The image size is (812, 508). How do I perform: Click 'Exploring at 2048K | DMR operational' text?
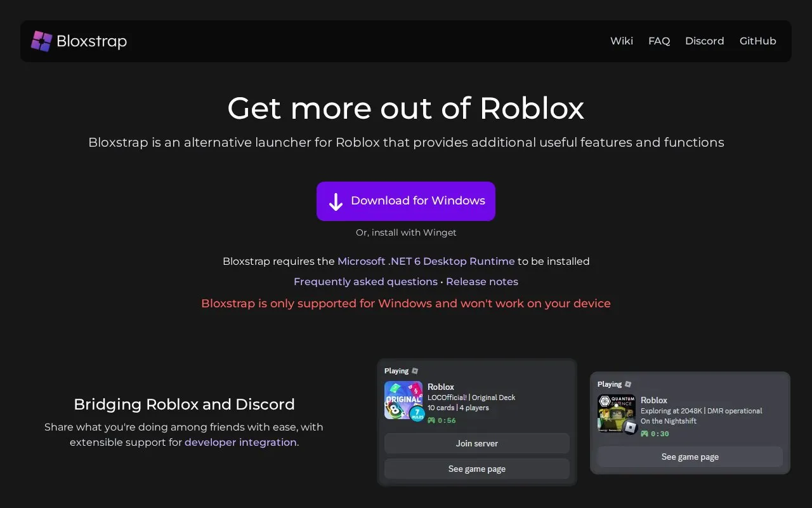click(x=702, y=411)
